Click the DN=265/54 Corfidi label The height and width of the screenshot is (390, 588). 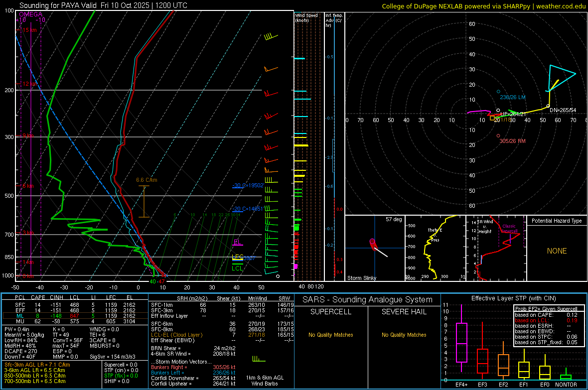coord(563,110)
